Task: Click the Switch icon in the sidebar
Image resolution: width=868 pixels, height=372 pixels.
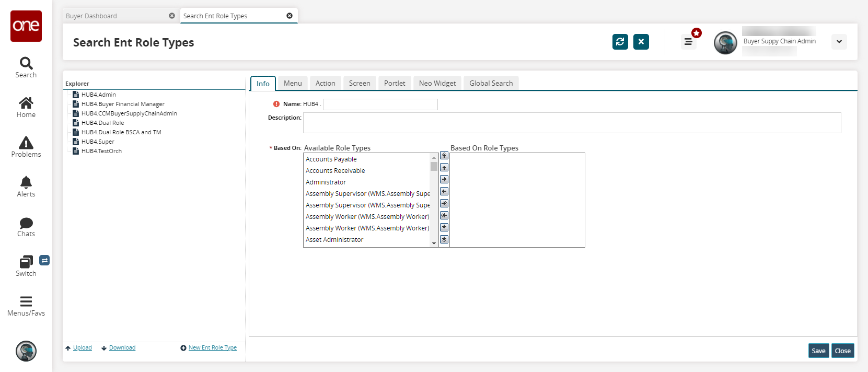Action: [x=26, y=266]
